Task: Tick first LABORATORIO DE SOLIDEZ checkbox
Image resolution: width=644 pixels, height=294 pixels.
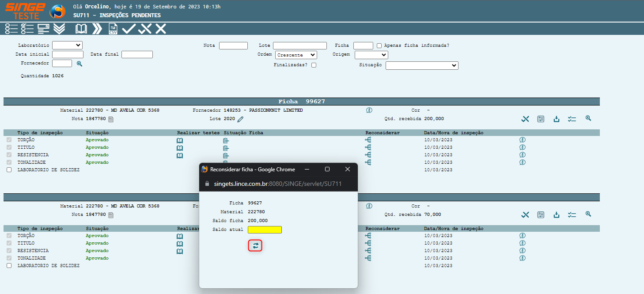Action: [9, 170]
